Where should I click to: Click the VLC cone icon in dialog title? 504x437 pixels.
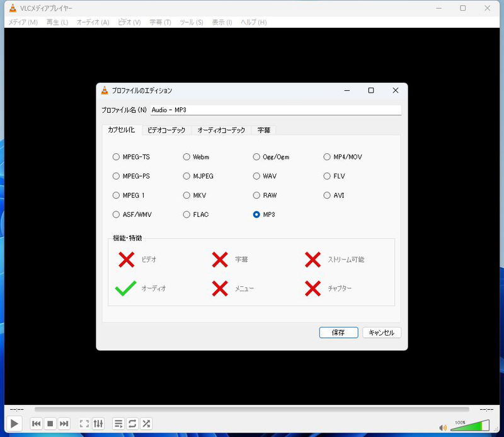click(105, 90)
